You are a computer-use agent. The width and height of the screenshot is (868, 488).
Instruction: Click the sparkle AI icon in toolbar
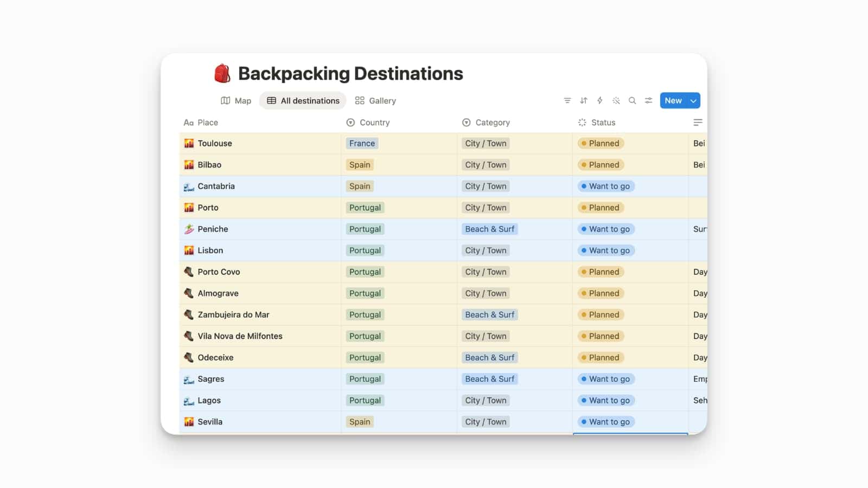[616, 101]
